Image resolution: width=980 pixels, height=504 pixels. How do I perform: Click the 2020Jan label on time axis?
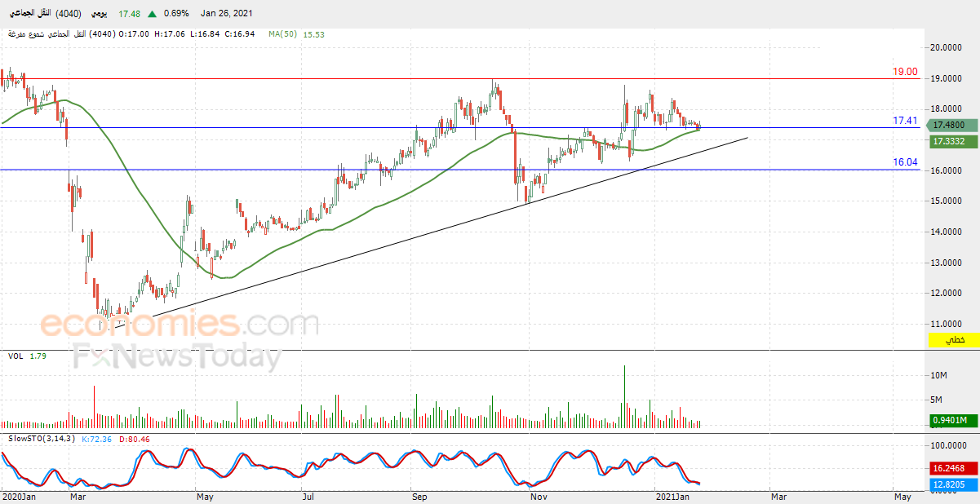20,495
